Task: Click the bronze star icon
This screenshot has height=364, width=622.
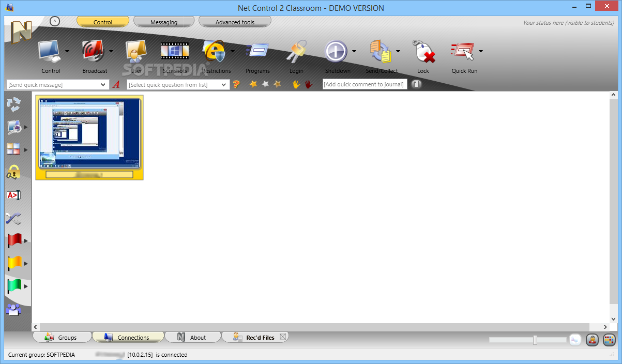Action: (x=277, y=84)
